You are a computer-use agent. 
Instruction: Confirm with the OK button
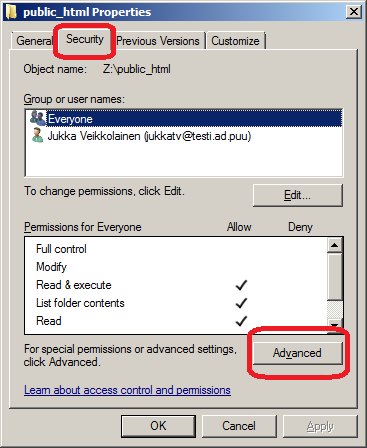coord(158,426)
